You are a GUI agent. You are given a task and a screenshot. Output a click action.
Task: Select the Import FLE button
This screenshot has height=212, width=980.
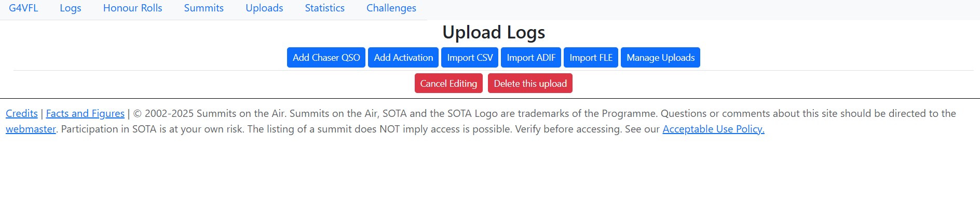coord(591,58)
